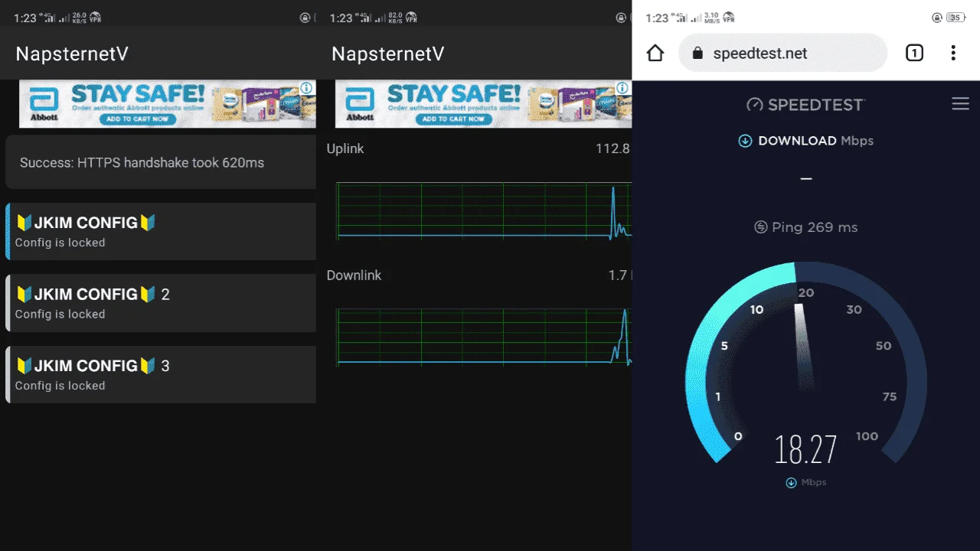Click the Downlink label

[354, 275]
